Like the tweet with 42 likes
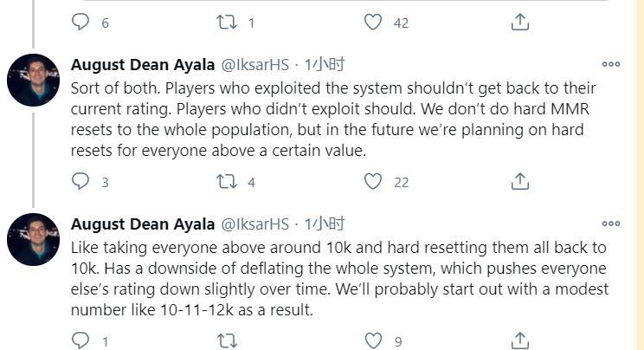The image size is (644, 350). point(373,22)
